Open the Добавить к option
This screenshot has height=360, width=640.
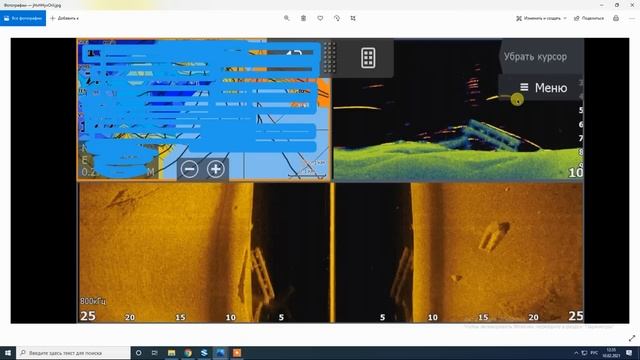[64, 18]
